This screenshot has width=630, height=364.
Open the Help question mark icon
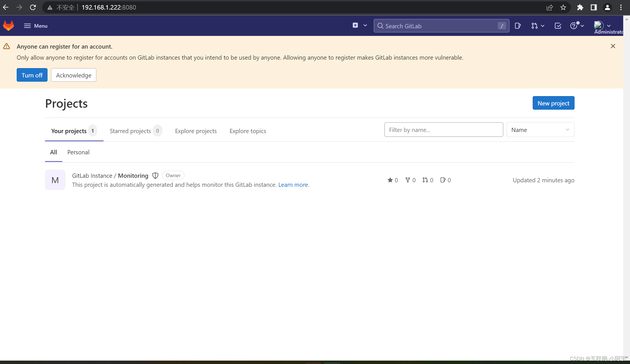pos(574,26)
